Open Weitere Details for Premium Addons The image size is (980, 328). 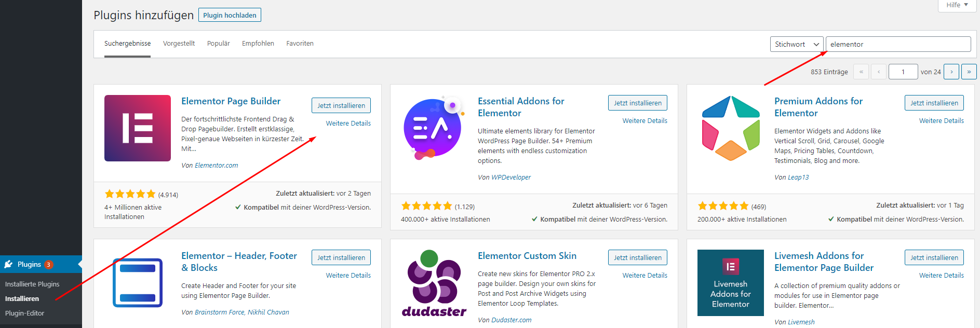tap(941, 120)
